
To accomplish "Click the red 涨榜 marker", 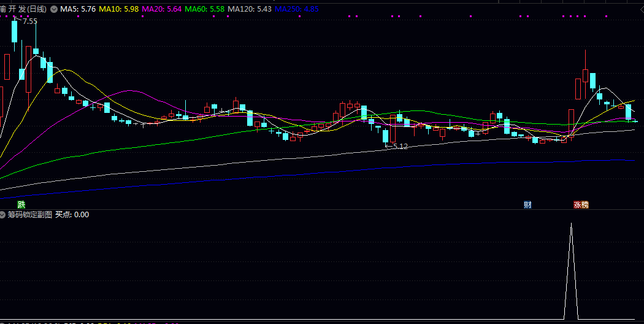I will click(580, 204).
